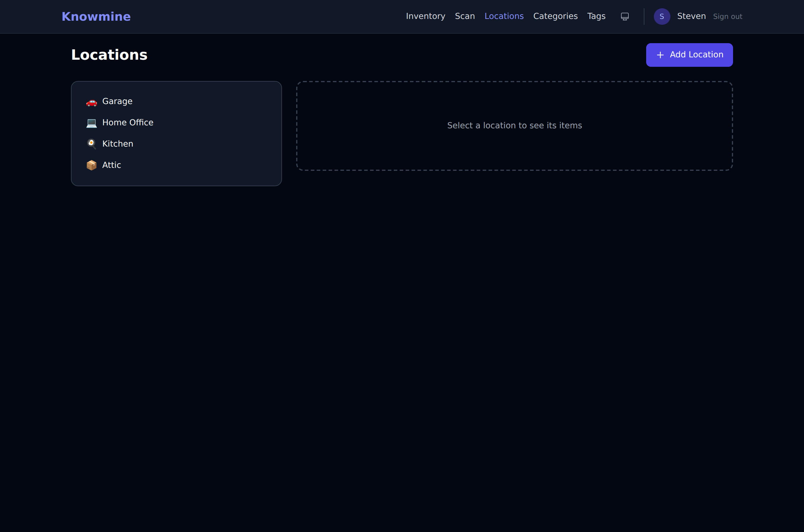Open the Inventory page

425,16
